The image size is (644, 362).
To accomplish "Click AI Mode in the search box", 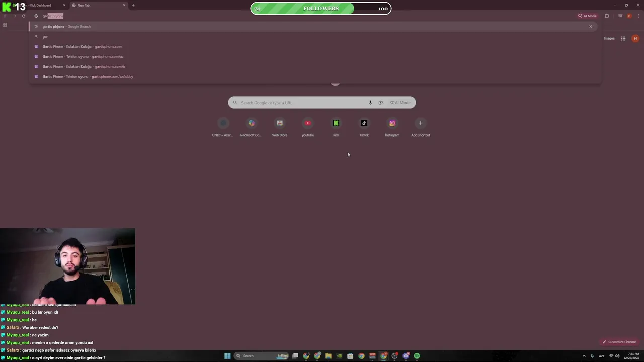I will [400, 103].
